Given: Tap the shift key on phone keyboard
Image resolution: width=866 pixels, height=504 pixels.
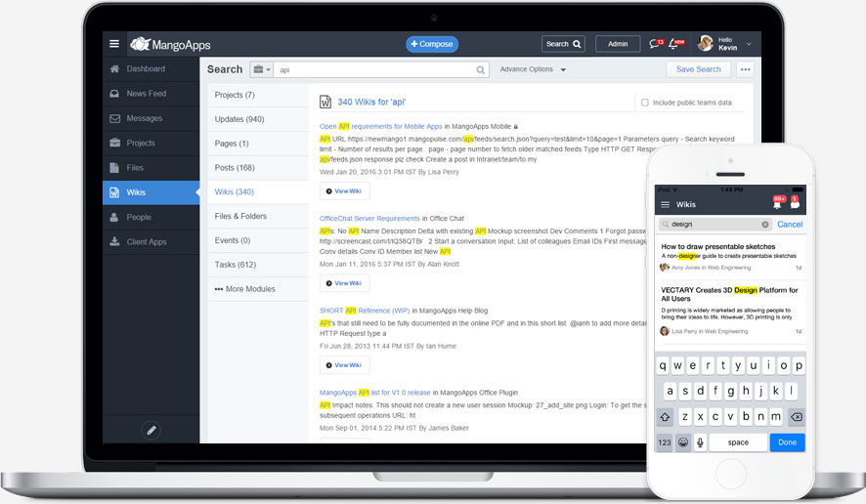Looking at the screenshot, I should [665, 417].
